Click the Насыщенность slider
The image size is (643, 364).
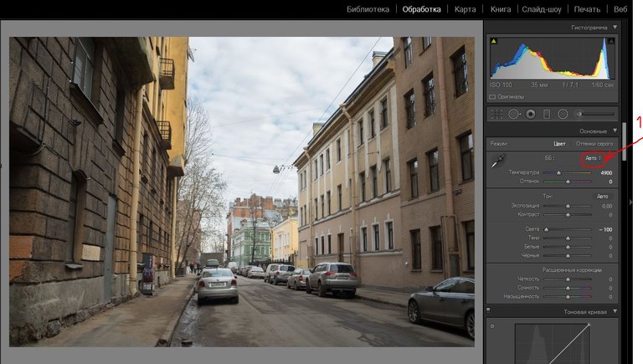point(568,296)
